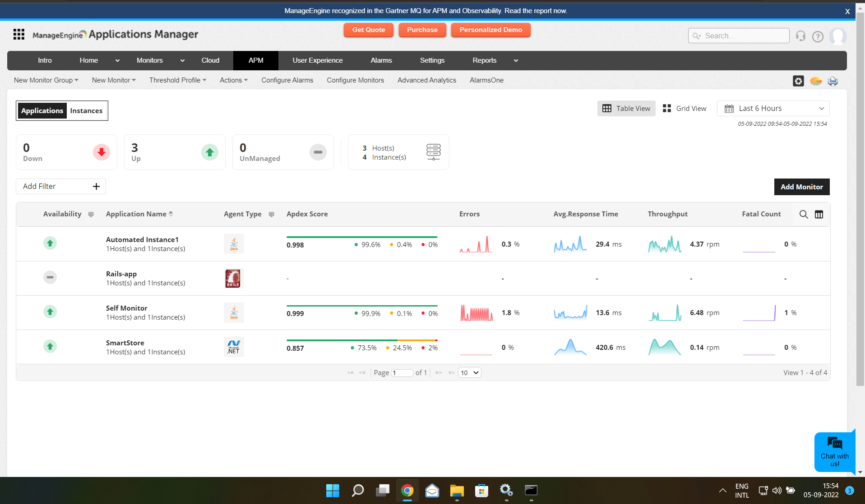Image resolution: width=865 pixels, height=504 pixels.
Task: Expand the Home menu arrow
Action: tap(117, 61)
